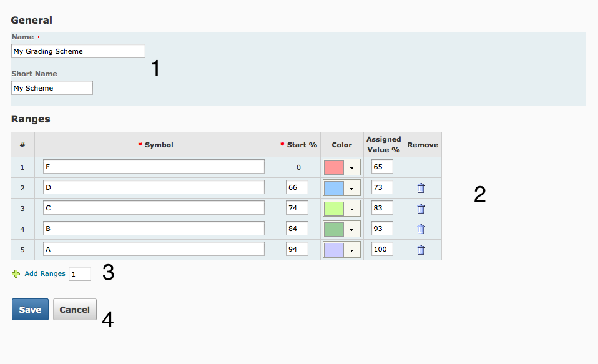Open color dropdown for F range
This screenshot has width=598, height=364.
point(352,168)
